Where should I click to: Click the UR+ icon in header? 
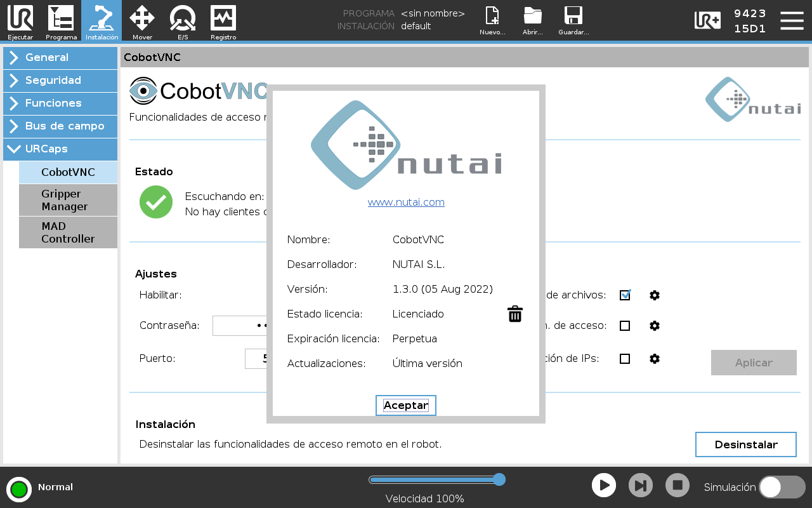coord(707,20)
